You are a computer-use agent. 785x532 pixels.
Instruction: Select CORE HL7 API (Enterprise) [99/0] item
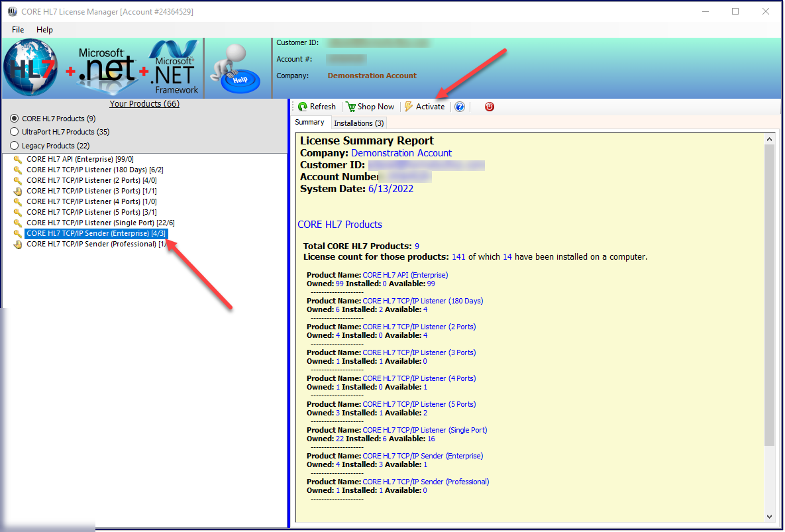pyautogui.click(x=80, y=159)
